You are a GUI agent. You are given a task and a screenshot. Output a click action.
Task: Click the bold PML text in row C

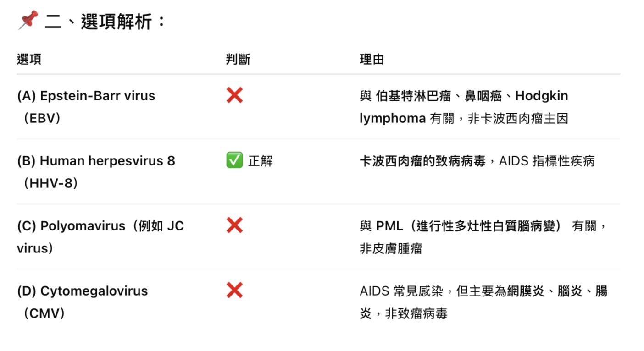(389, 226)
